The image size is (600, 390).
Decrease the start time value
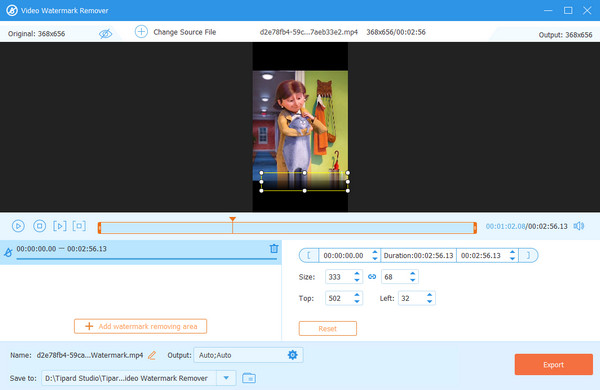coord(375,259)
